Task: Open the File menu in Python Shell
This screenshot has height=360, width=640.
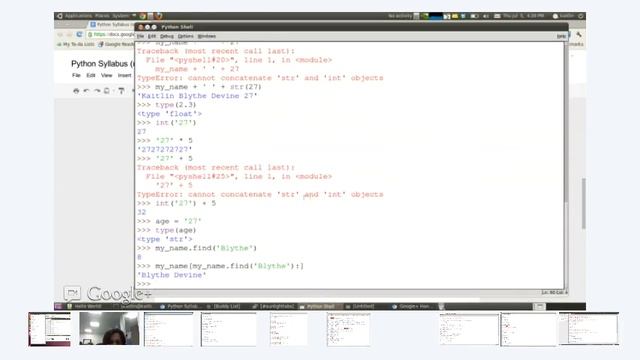Action: pos(140,36)
